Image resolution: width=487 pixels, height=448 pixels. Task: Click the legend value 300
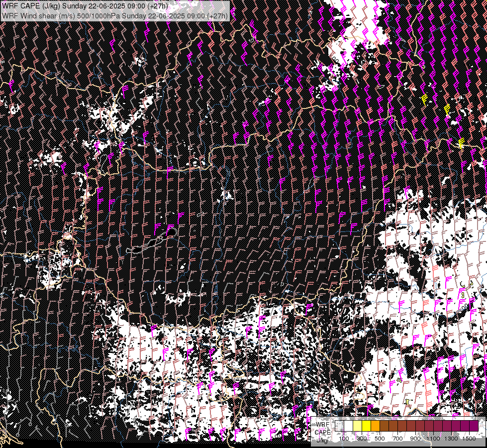[362, 439]
